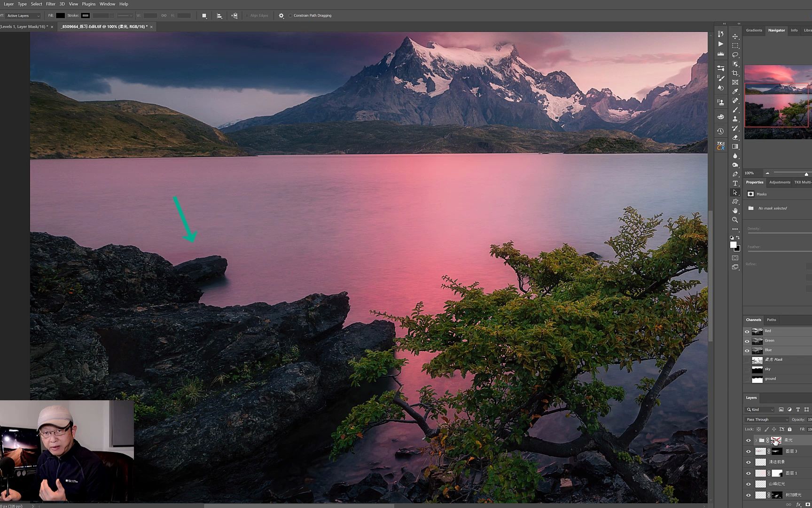The image size is (812, 508).
Task: Open the path options gear icon
Action: pos(281,16)
